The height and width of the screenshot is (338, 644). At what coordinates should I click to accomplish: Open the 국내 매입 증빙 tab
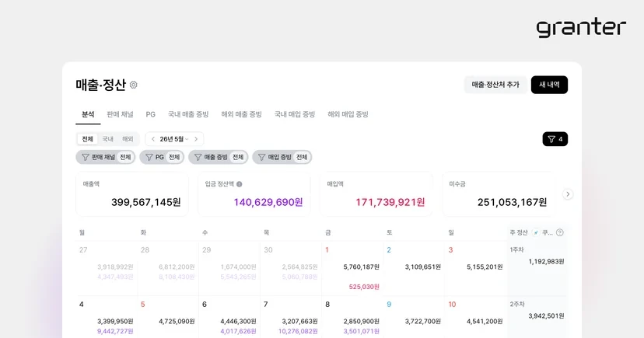point(295,114)
